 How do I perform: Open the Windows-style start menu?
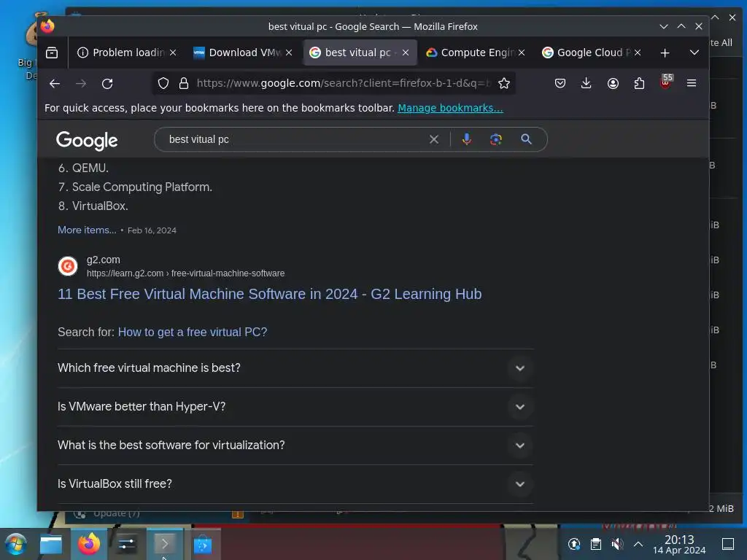(16, 544)
